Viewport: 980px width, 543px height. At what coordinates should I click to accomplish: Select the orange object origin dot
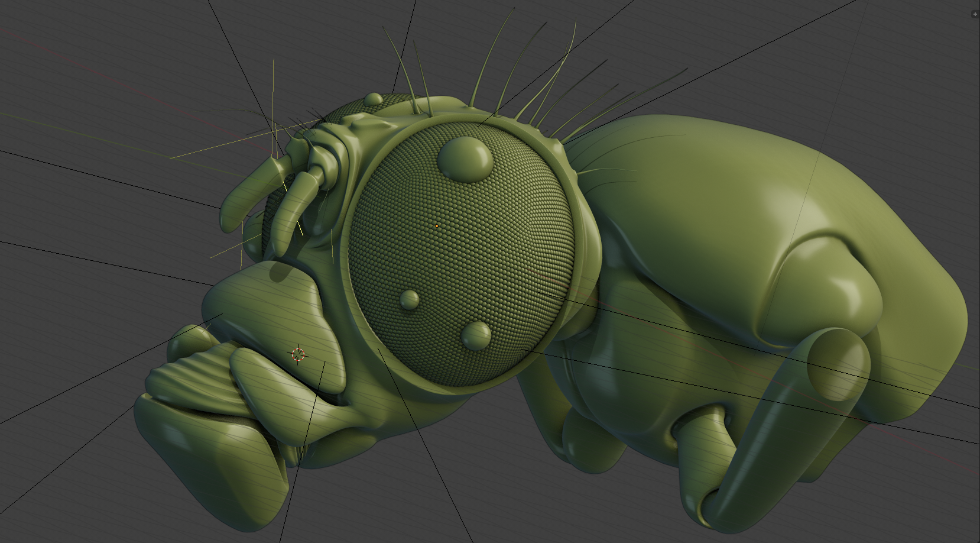click(x=437, y=225)
